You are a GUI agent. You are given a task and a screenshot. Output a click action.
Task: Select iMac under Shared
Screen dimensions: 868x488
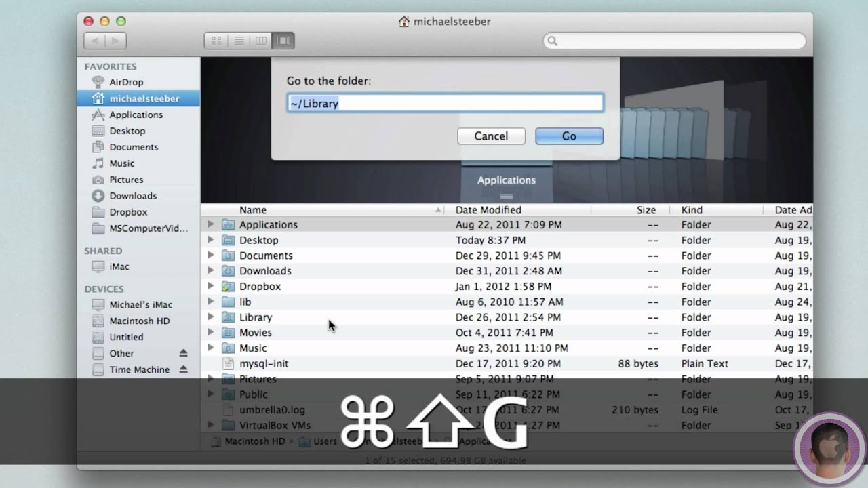point(119,266)
